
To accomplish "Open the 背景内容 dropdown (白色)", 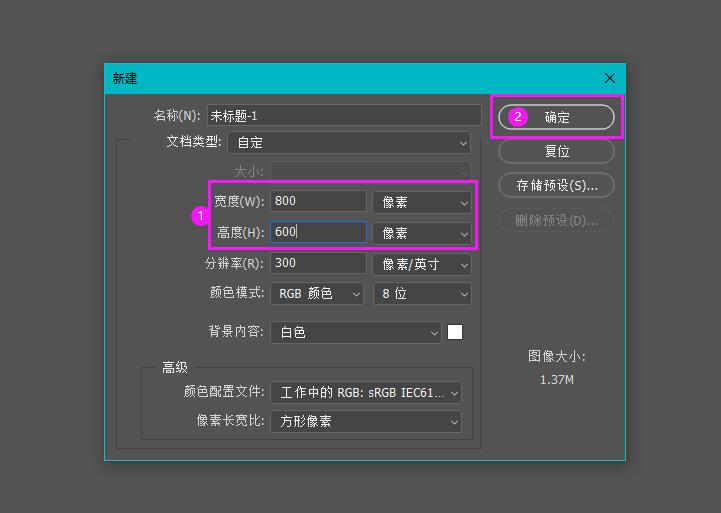I will [356, 332].
